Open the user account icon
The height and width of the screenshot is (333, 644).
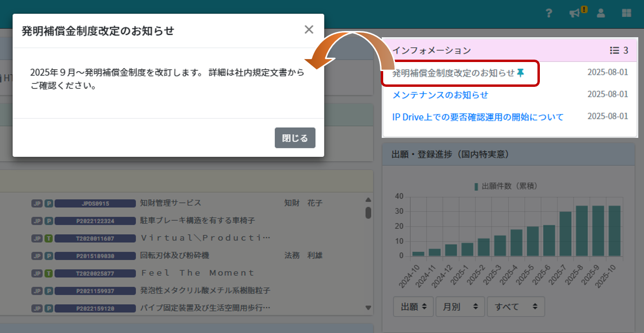(601, 13)
